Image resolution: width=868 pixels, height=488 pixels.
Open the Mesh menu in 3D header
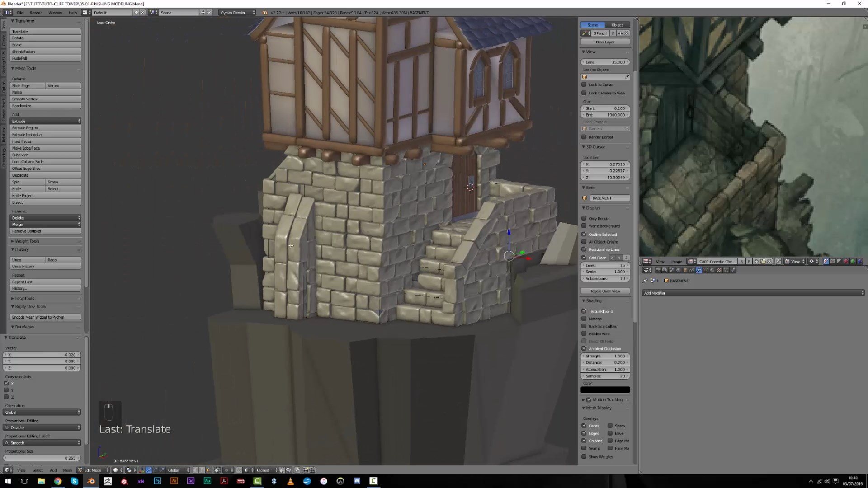67,470
